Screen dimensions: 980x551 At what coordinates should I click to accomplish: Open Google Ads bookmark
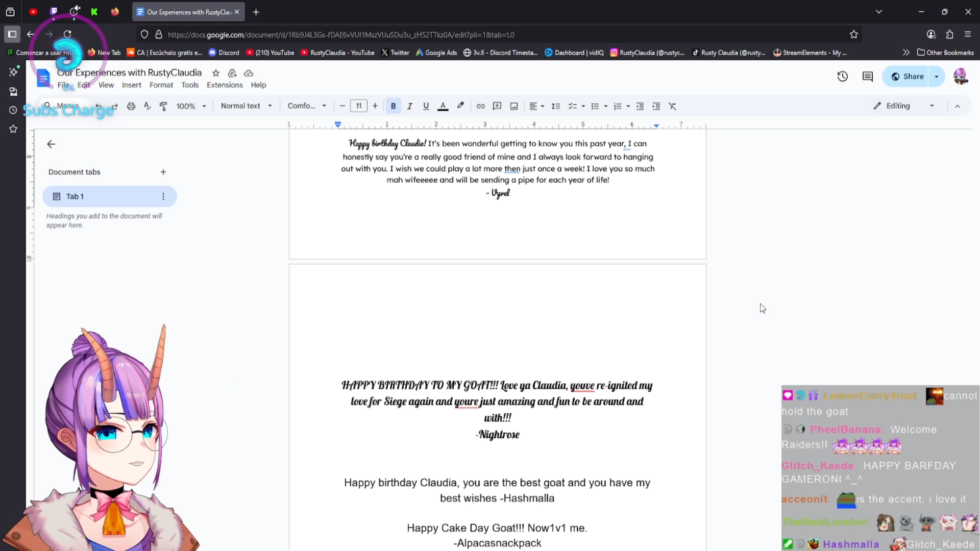(436, 53)
